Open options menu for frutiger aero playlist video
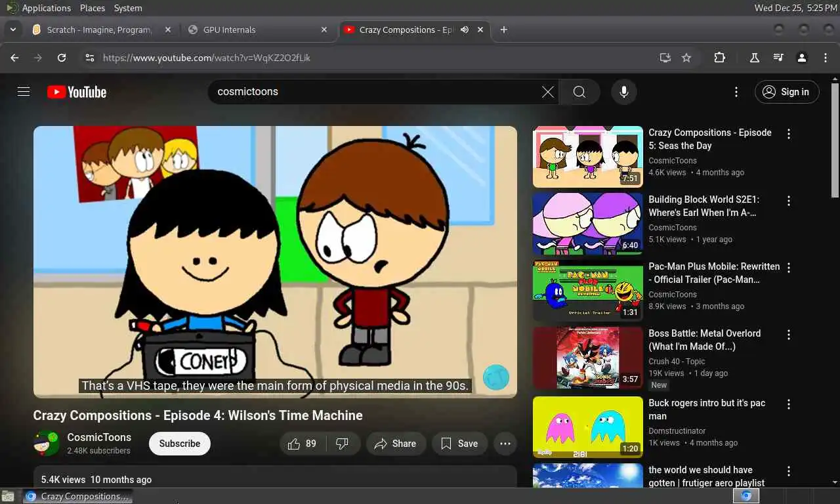 coord(789,471)
